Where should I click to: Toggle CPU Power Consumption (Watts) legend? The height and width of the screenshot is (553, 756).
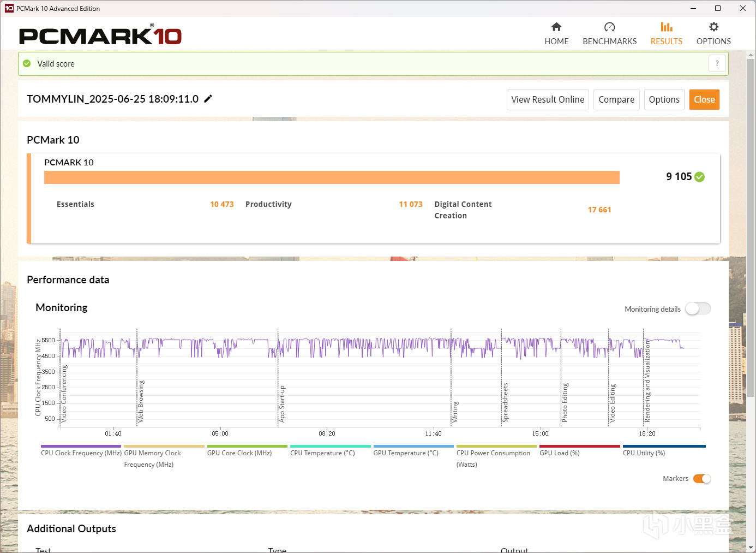pyautogui.click(x=496, y=457)
